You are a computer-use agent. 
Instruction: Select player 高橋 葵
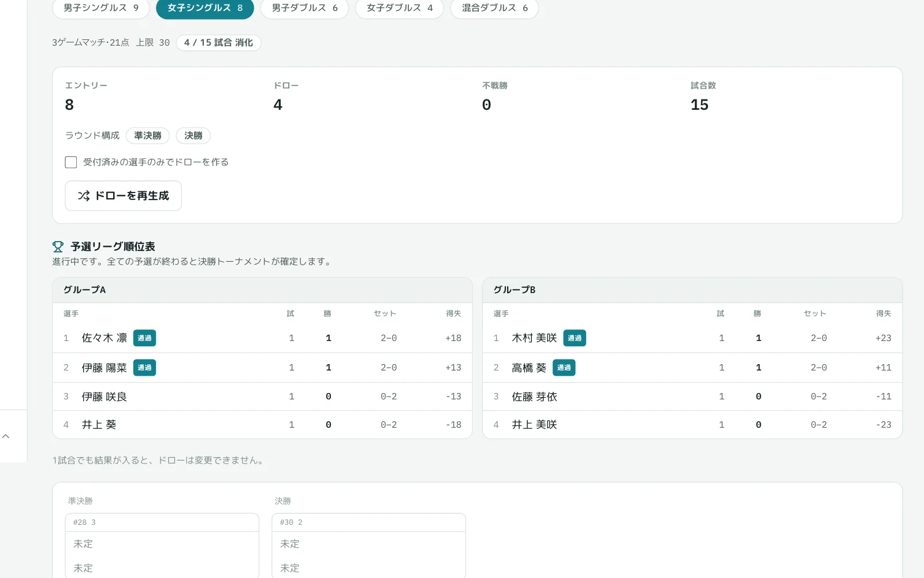coord(529,368)
